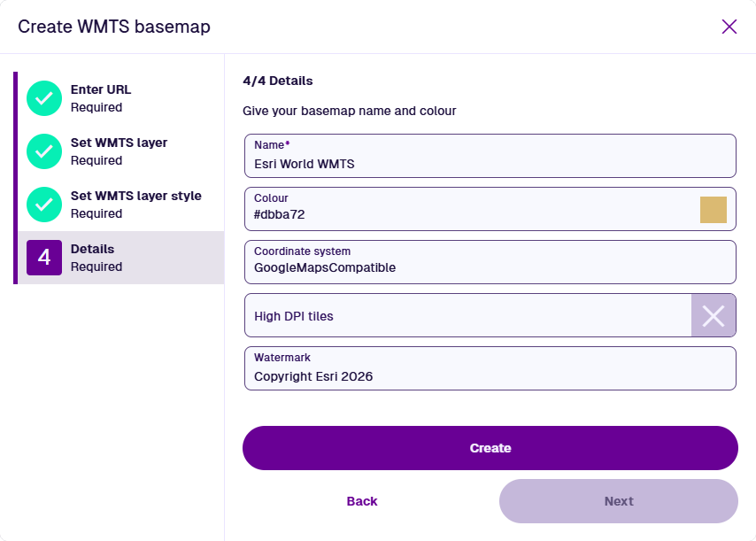
Task: Click the Name input field
Action: 490,164
